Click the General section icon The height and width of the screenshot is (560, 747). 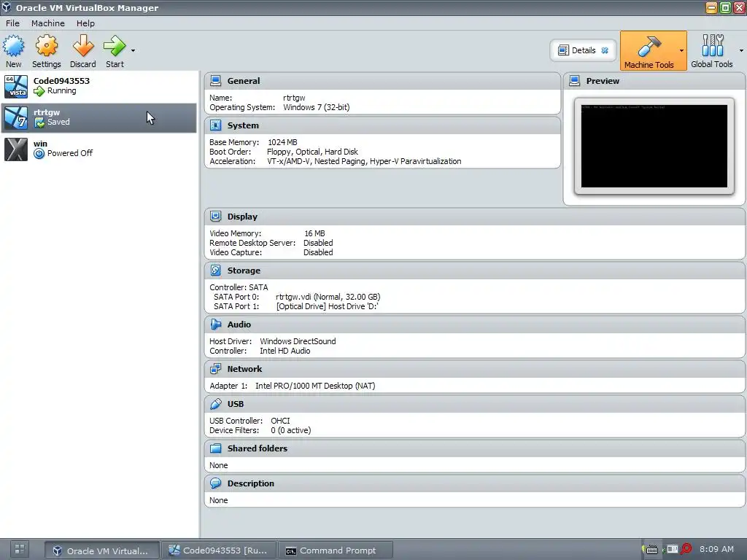[215, 81]
